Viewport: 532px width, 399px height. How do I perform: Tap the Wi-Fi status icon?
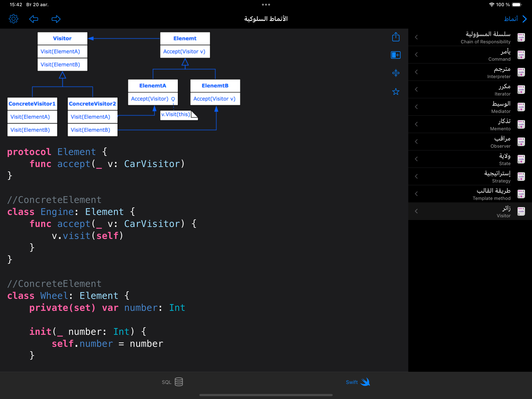pos(492,5)
